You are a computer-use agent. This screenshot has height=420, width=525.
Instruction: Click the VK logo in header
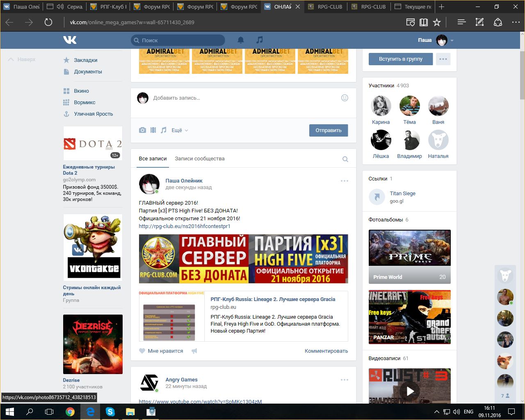click(70, 40)
